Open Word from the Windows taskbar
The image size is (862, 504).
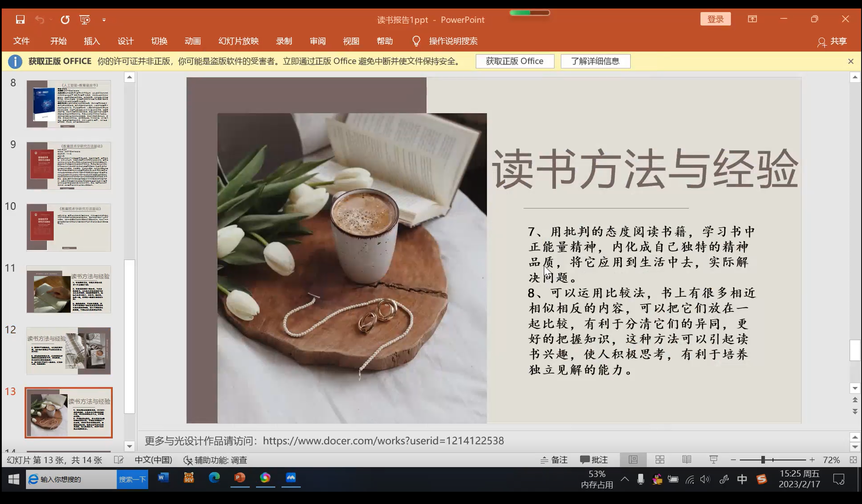pos(163,478)
